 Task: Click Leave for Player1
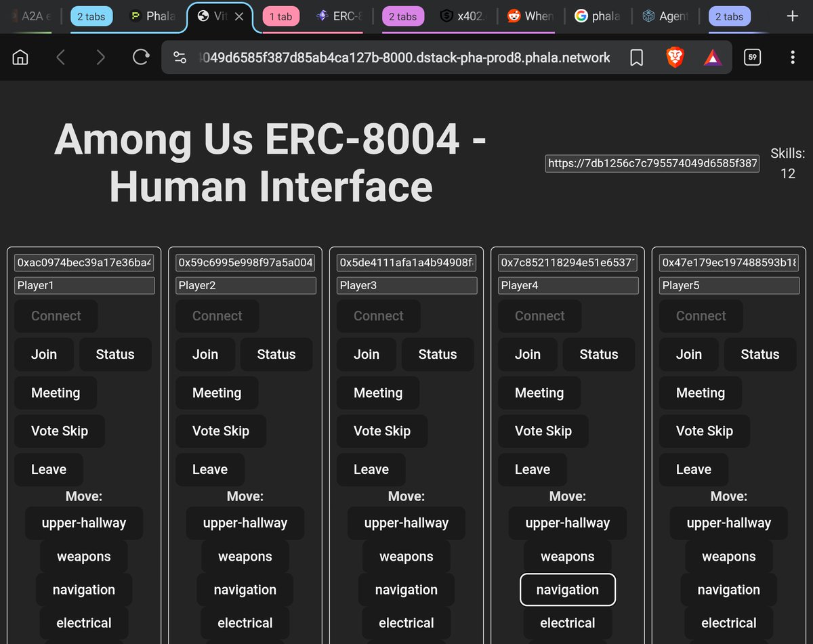point(49,469)
